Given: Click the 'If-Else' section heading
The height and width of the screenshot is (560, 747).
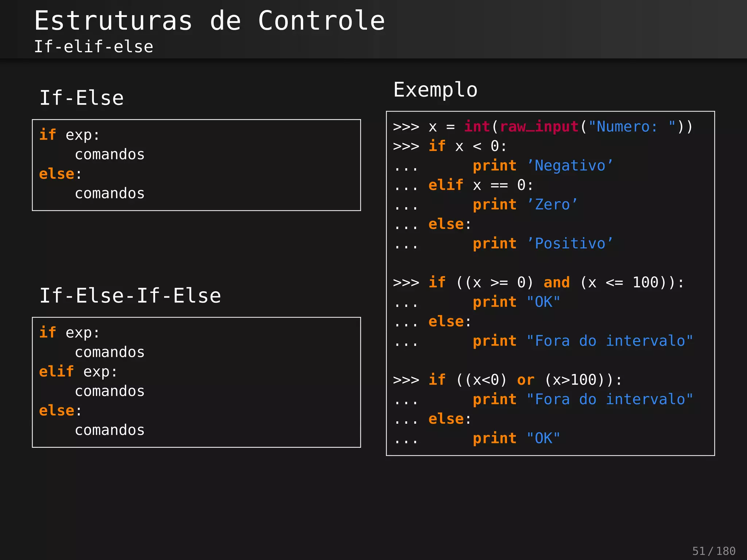Looking at the screenshot, I should (82, 98).
